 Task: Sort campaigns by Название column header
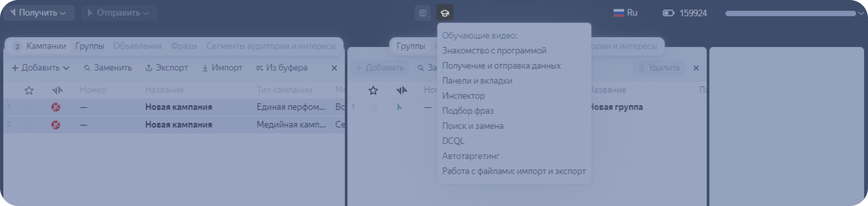click(x=164, y=90)
